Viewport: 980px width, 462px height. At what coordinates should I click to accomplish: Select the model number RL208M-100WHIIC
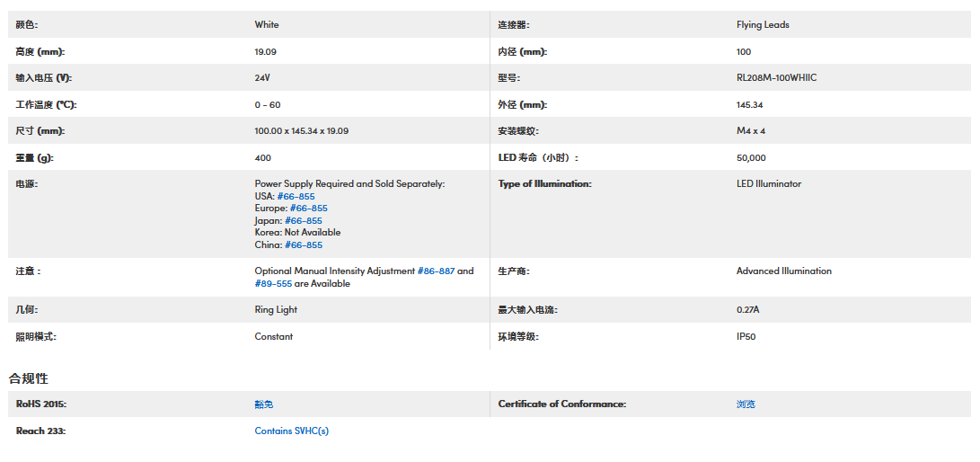pyautogui.click(x=776, y=78)
